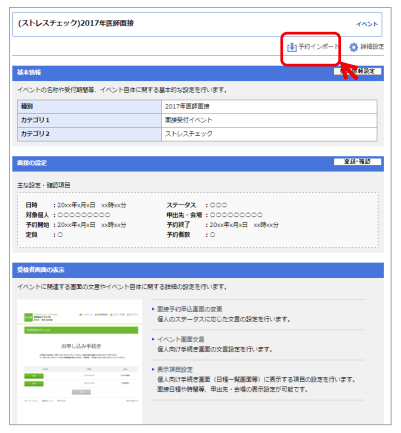Select the カテゴリ2 value ストレスチェック cell

(269, 134)
